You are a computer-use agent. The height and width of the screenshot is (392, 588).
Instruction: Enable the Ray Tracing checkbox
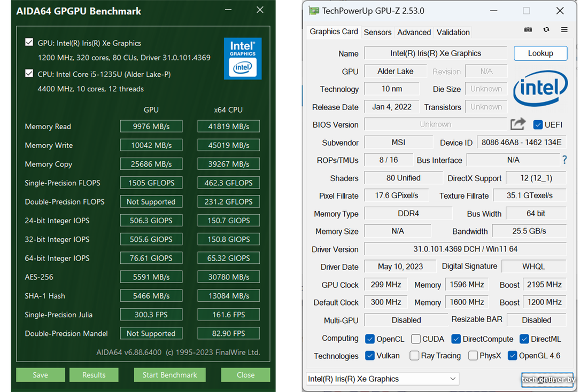[414, 356]
